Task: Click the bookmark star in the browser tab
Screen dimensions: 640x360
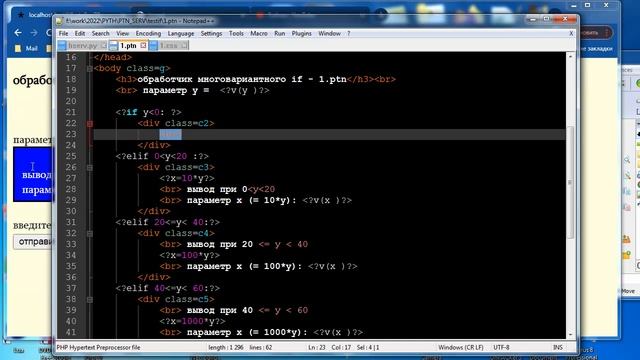Action: [x=20, y=15]
